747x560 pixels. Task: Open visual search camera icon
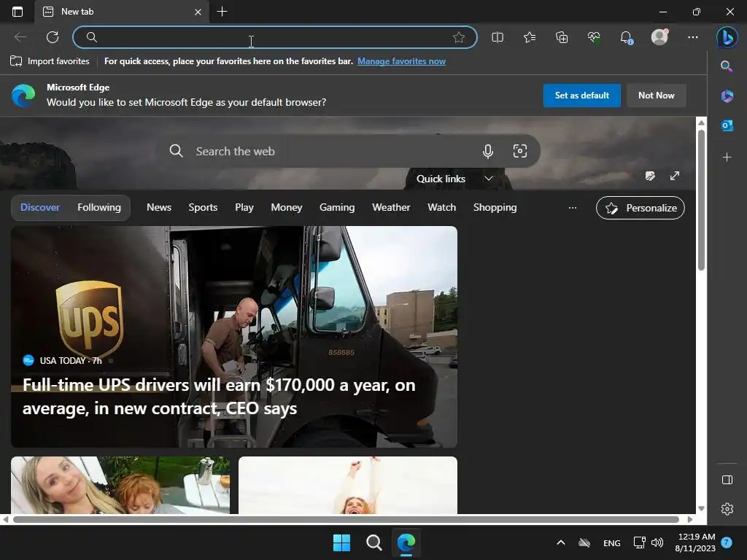519,151
